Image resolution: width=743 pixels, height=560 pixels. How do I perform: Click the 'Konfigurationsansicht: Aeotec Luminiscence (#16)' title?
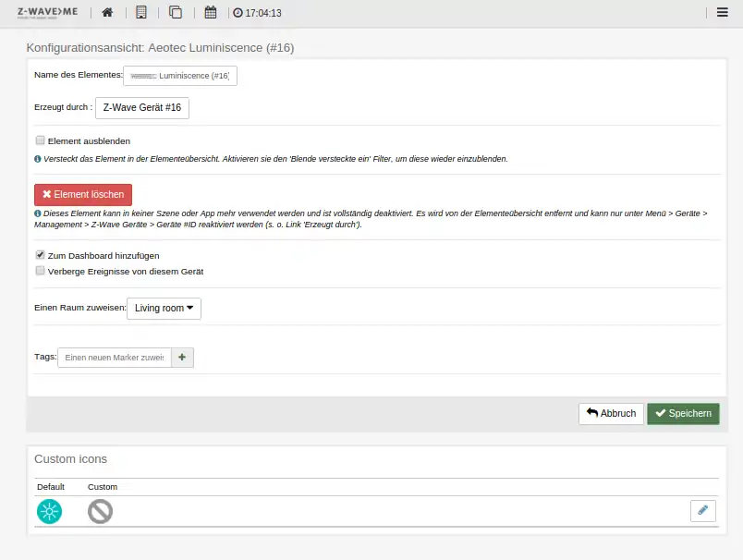pyautogui.click(x=160, y=48)
